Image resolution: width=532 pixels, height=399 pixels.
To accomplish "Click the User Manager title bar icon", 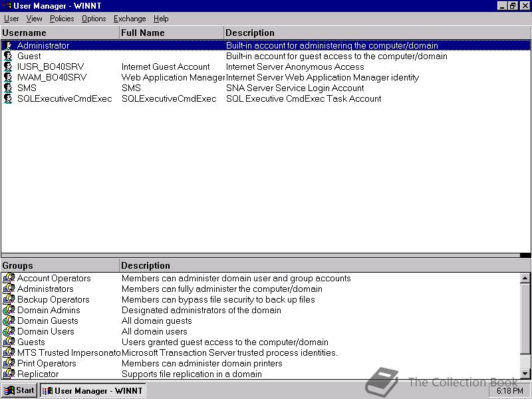I will tap(6, 6).
